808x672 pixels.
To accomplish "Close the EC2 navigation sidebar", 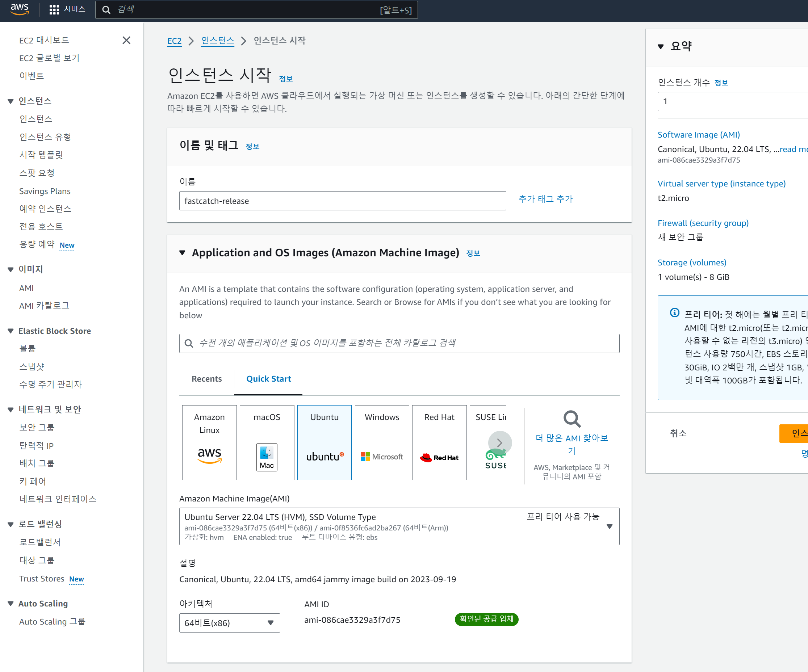I will (126, 41).
